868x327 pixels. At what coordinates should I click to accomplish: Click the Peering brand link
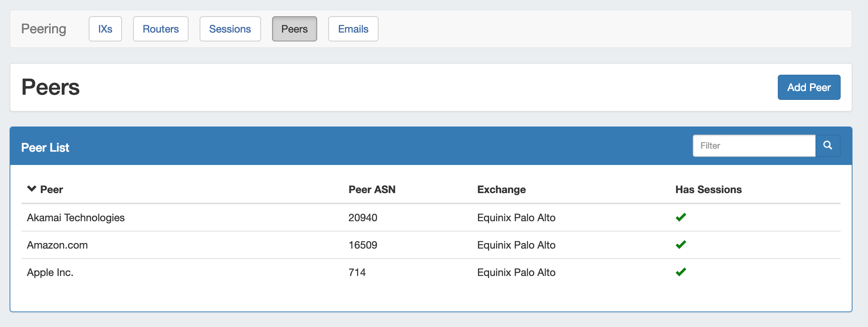click(44, 29)
